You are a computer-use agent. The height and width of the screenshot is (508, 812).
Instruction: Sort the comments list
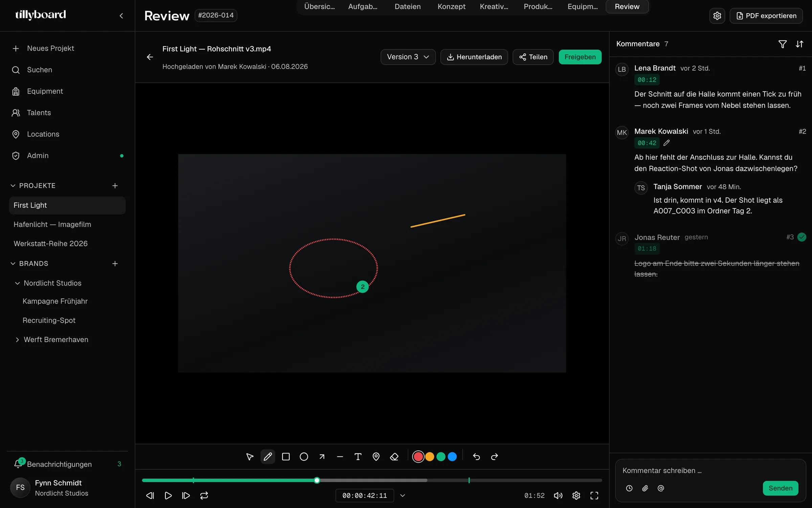click(x=799, y=44)
